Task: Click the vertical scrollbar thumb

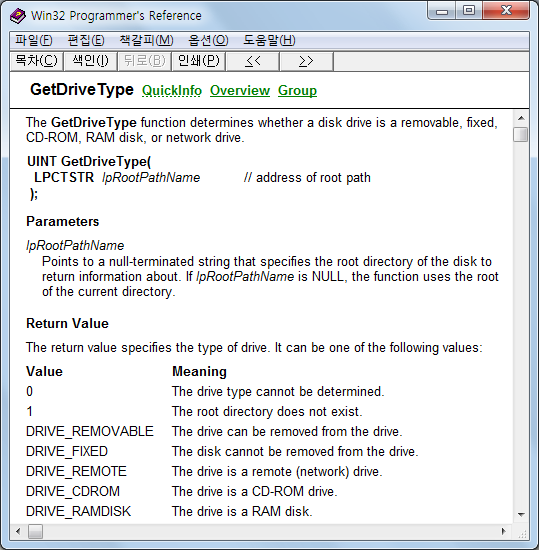Action: click(521, 134)
